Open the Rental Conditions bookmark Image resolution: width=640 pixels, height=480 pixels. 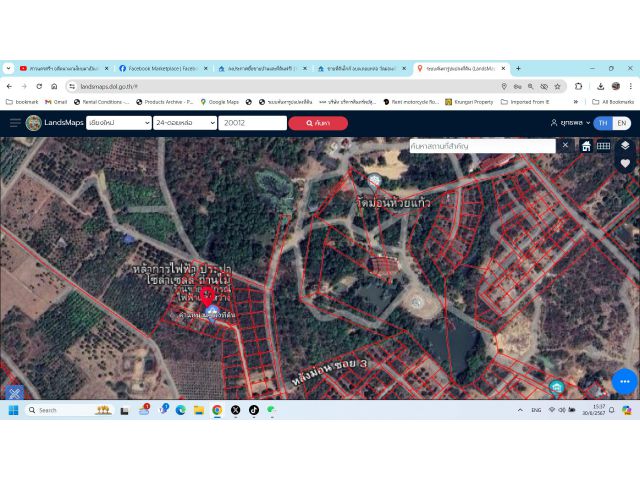[x=101, y=102]
